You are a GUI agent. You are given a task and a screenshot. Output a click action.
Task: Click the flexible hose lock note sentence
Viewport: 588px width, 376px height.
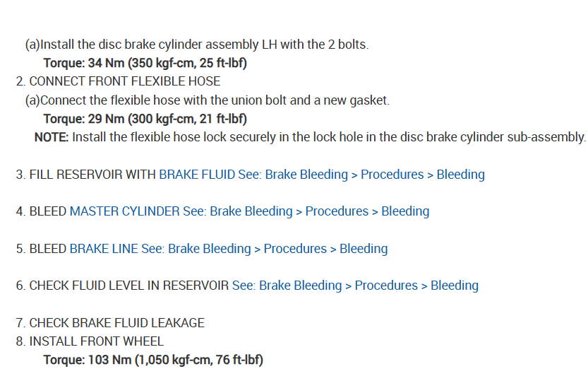click(x=329, y=137)
